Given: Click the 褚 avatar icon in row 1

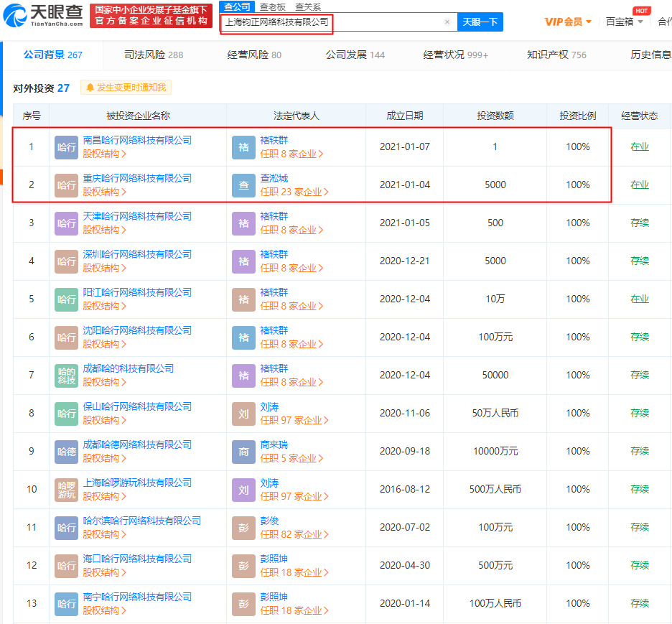Looking at the screenshot, I should click(x=244, y=147).
